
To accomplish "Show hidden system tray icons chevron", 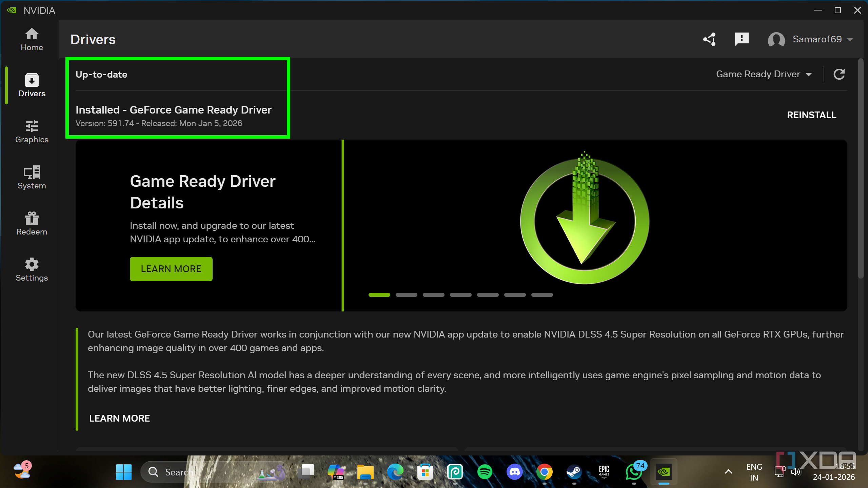I will [728, 471].
